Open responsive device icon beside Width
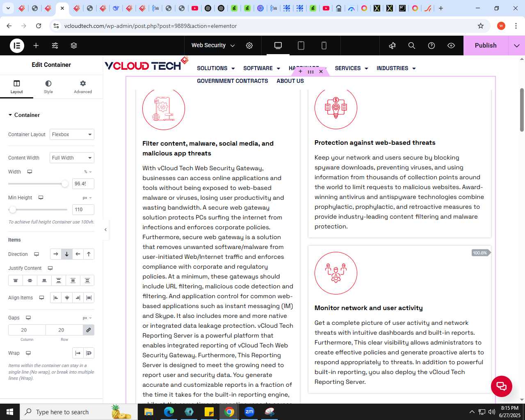Viewport: 525px width, 420px height. click(30, 172)
